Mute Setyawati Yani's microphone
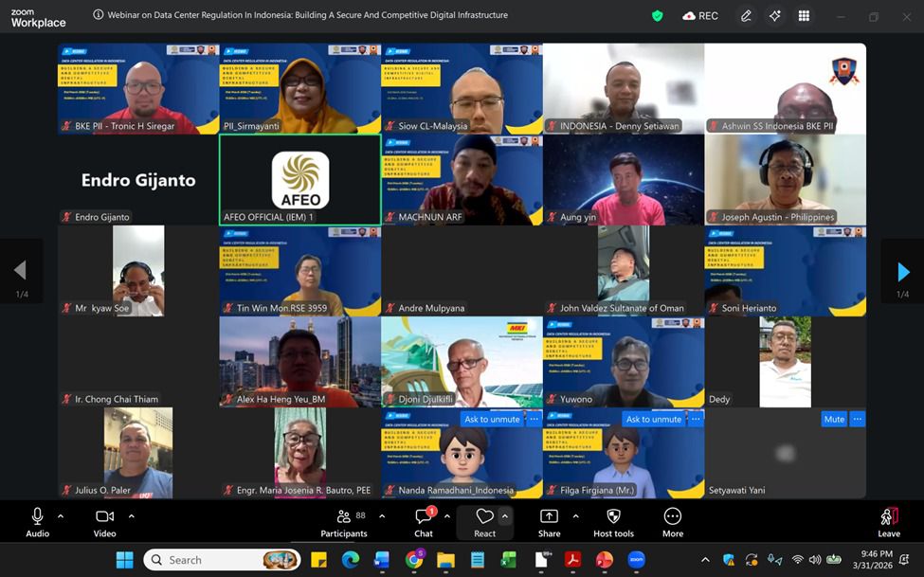 pos(833,419)
